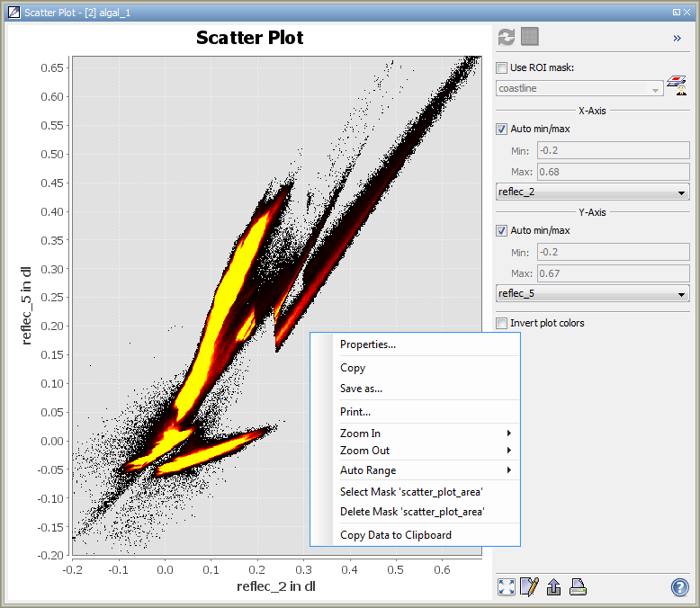Open plot properties pencil icon
Image resolution: width=700 pixels, height=608 pixels.
(530, 587)
